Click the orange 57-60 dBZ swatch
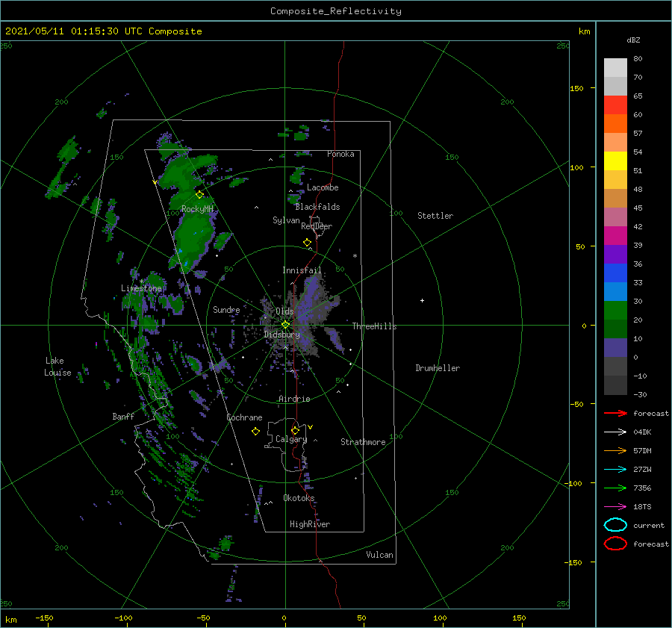The width and height of the screenshot is (672, 628). point(615,123)
